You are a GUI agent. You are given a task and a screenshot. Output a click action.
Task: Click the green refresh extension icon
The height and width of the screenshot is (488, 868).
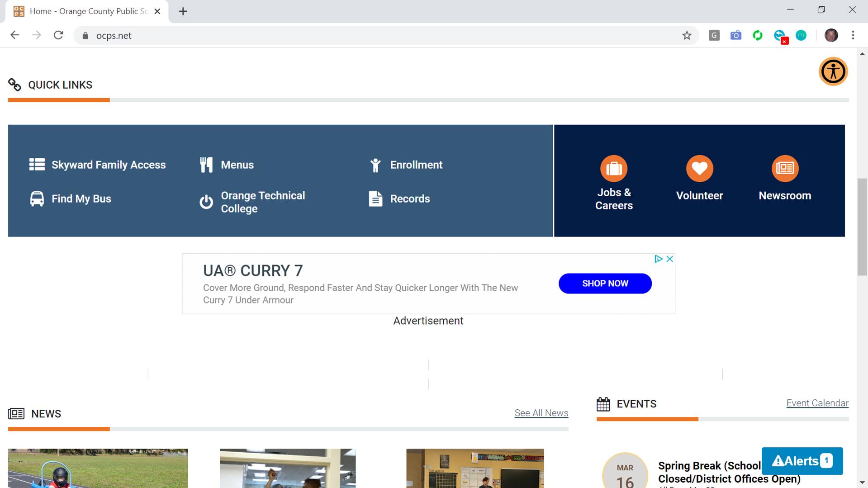(758, 35)
